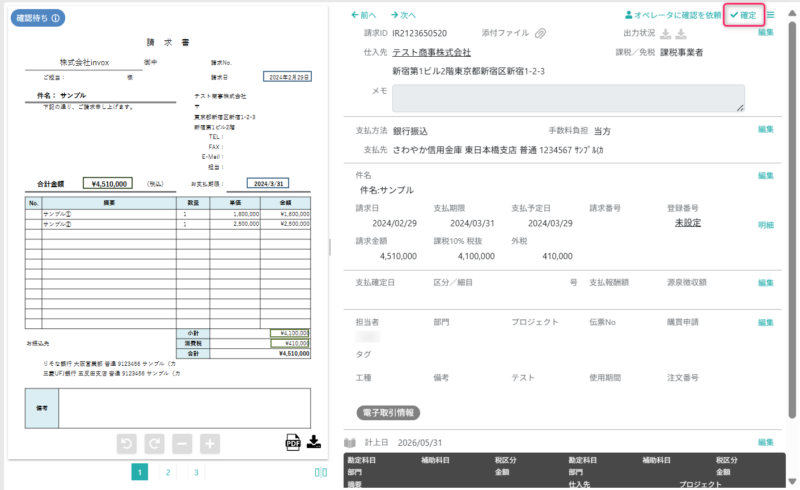Zoom in the invoice preview with plus
This screenshot has height=490, width=800.
(x=210, y=444)
